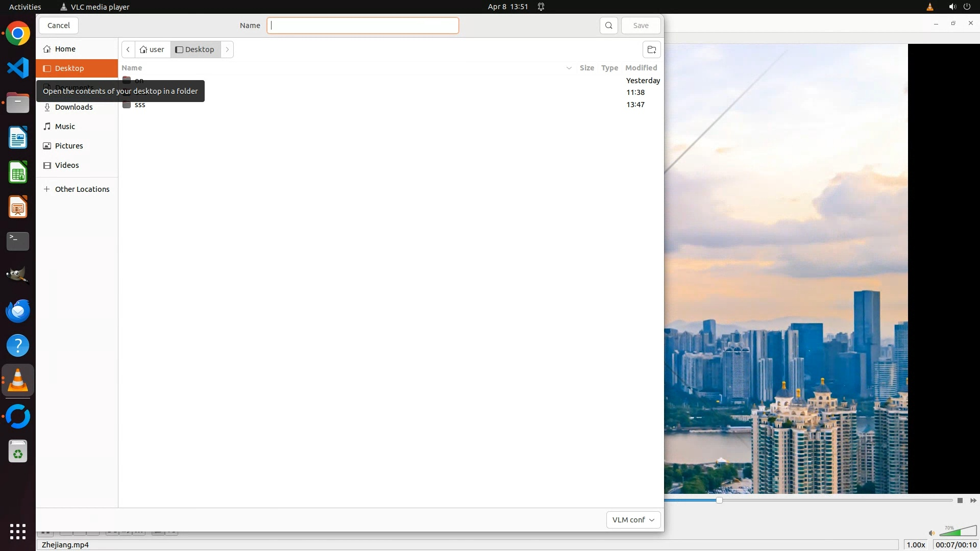
Task: Click the search icon in dialog header
Action: click(x=608, y=26)
